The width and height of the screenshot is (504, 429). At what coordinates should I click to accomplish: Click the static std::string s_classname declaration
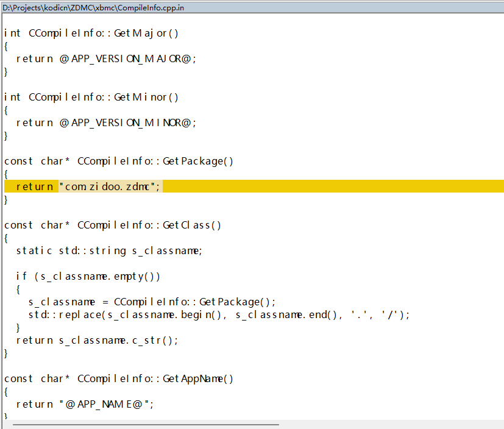108,250
